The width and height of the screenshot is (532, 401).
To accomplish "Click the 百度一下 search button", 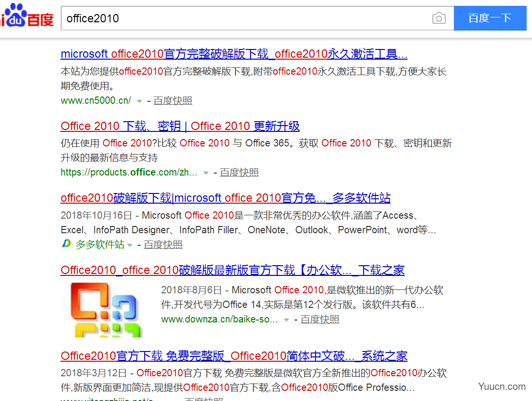I will tap(490, 18).
